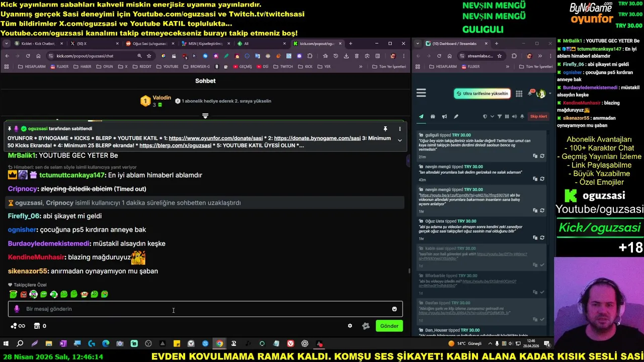This screenshot has width=644, height=362.
Task: Copy guliguli tip event details
Action: (x=535, y=156)
